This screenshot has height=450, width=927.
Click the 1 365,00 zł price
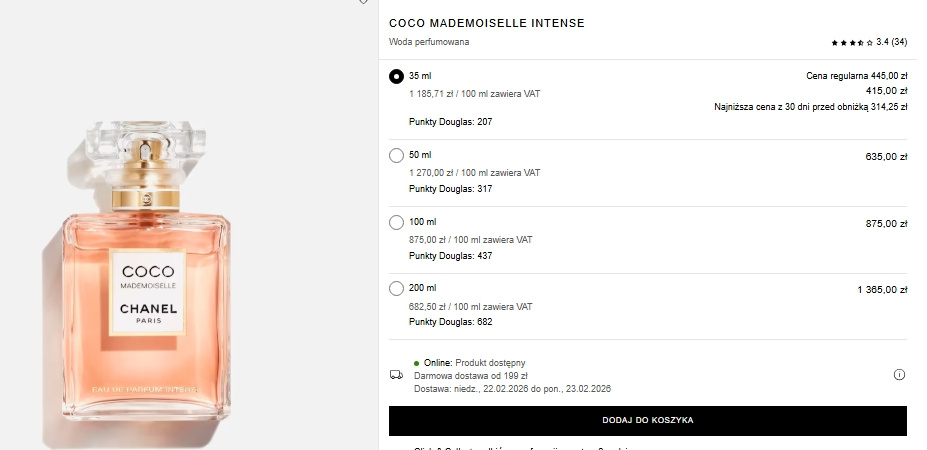[882, 290]
